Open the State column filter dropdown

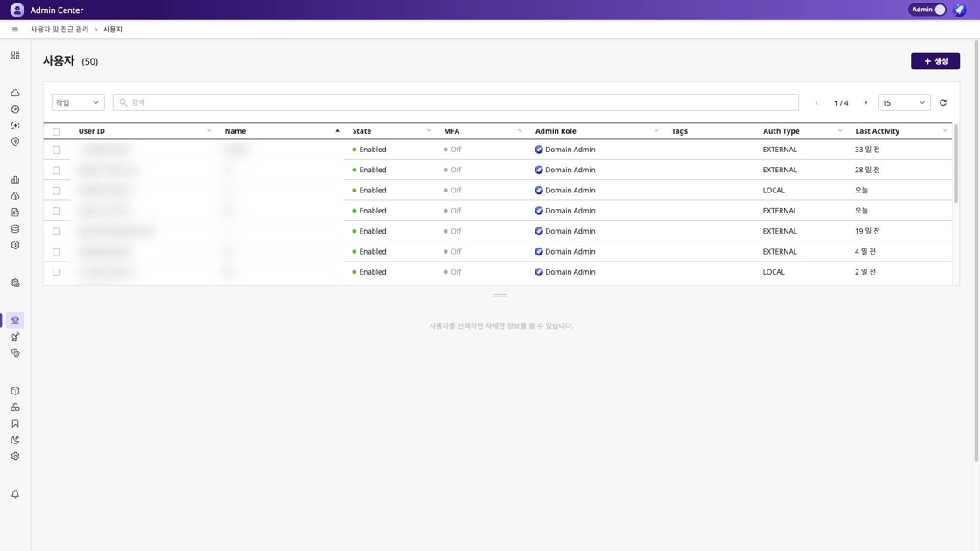pyautogui.click(x=429, y=131)
